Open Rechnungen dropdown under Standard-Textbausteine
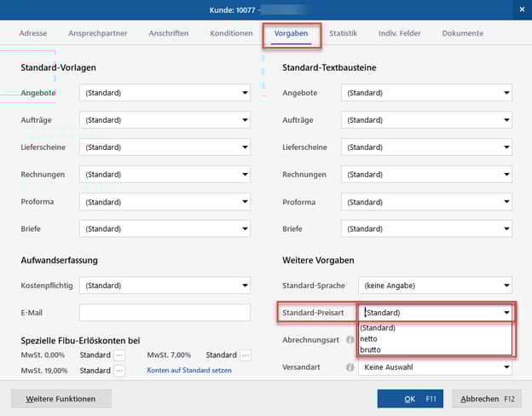This screenshot has width=532, height=416. [426, 174]
